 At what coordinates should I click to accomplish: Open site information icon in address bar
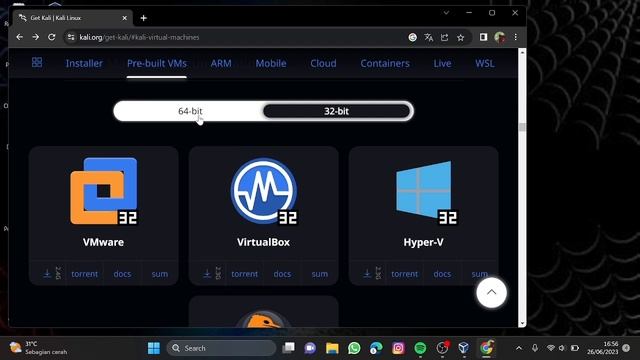(x=71, y=37)
